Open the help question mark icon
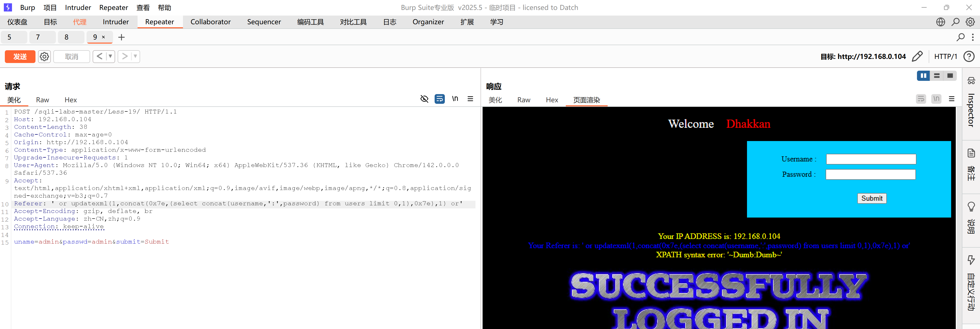 point(969,56)
